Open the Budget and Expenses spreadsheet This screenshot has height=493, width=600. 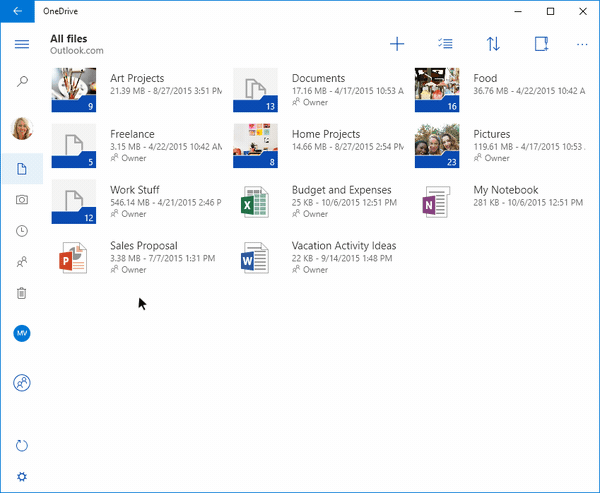point(256,202)
